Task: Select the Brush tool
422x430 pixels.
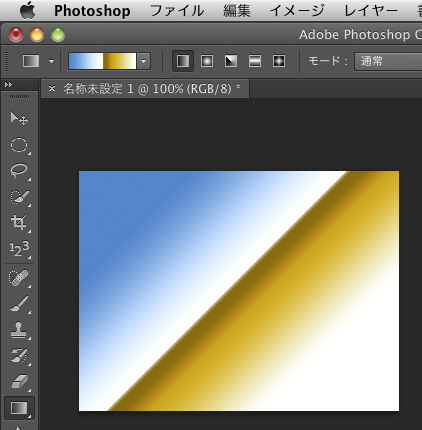Action: point(19,304)
